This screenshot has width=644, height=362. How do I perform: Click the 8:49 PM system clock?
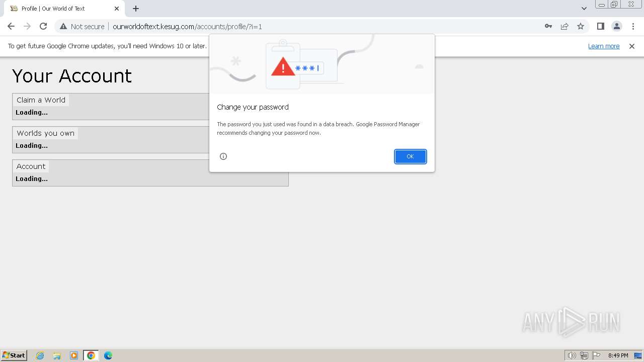click(618, 355)
